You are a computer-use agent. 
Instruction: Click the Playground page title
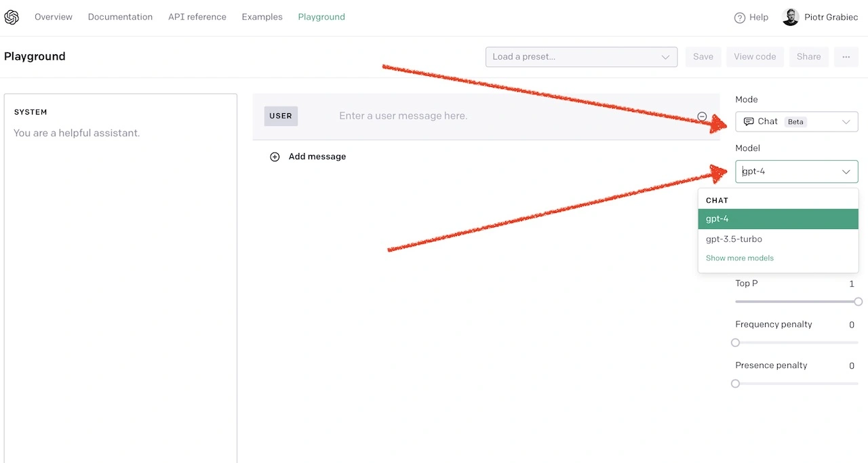(35, 56)
